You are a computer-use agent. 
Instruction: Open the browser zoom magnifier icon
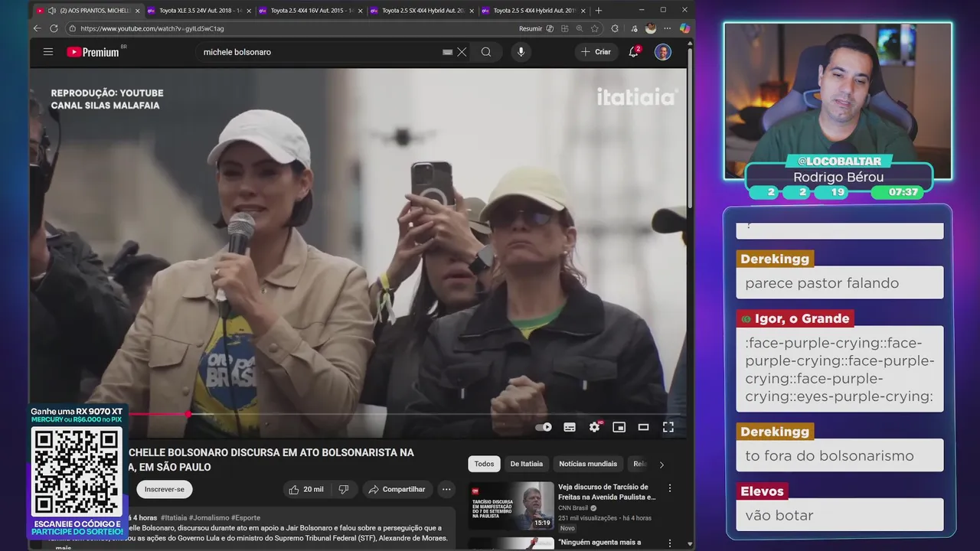[x=580, y=28]
